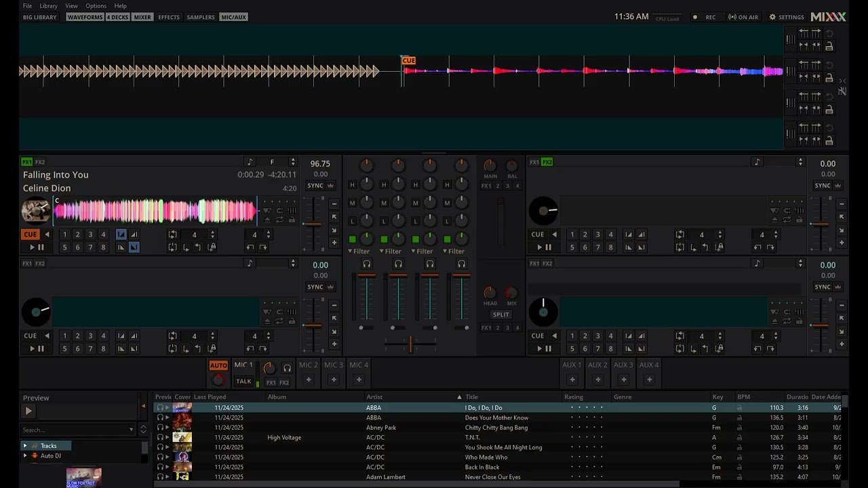This screenshot has height=488, width=868.
Task: Click the crossfader slider handle
Action: 410,345
